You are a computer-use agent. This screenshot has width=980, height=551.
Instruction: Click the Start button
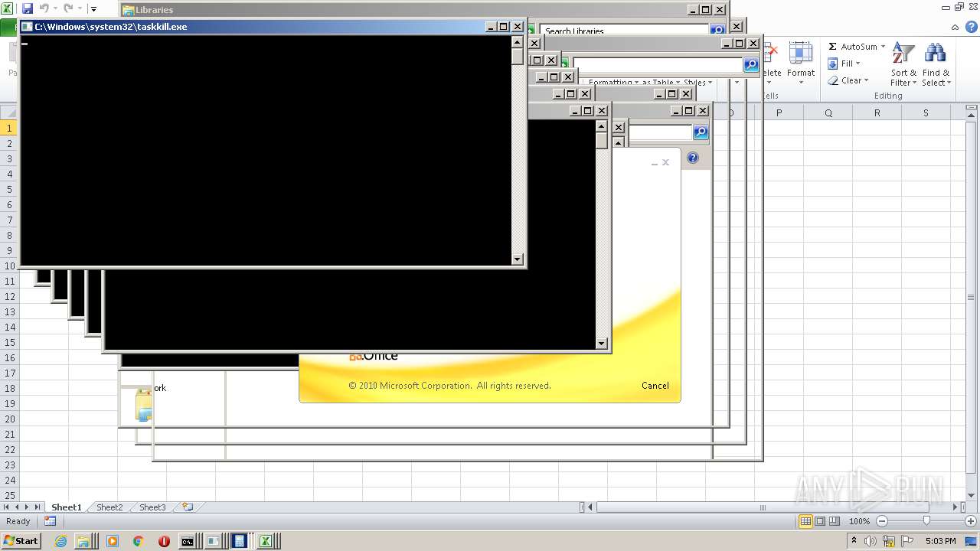(x=21, y=540)
